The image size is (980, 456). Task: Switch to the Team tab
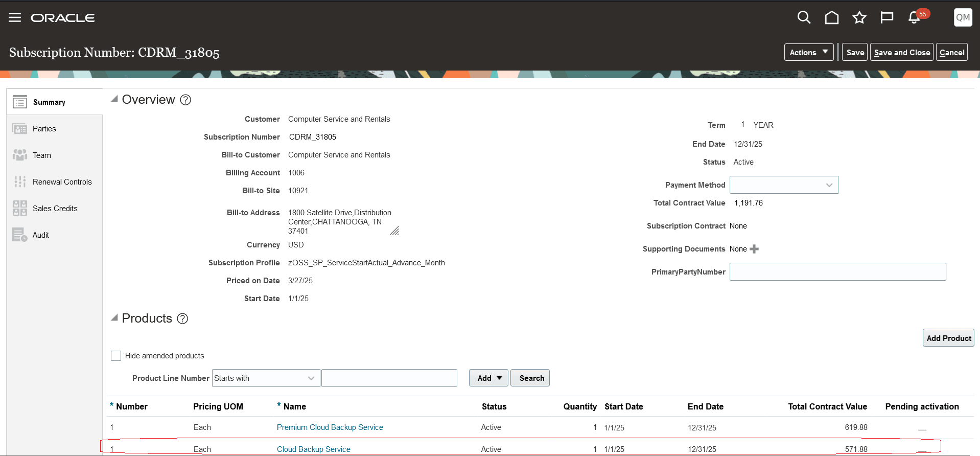click(x=42, y=155)
